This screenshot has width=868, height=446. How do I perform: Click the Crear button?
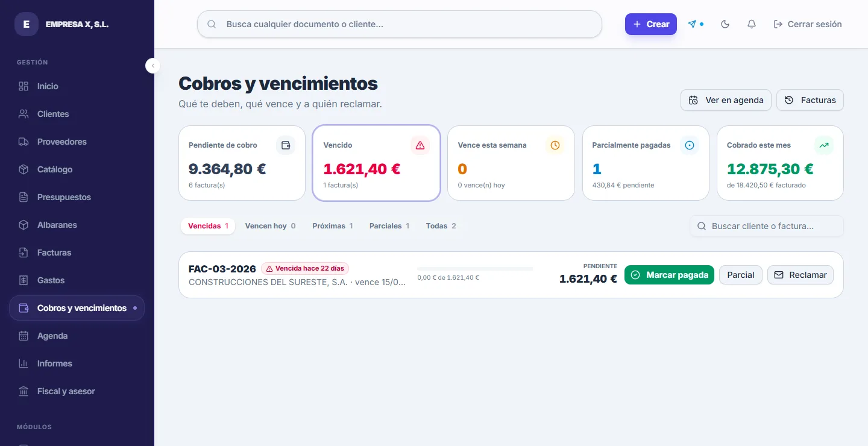tap(651, 24)
